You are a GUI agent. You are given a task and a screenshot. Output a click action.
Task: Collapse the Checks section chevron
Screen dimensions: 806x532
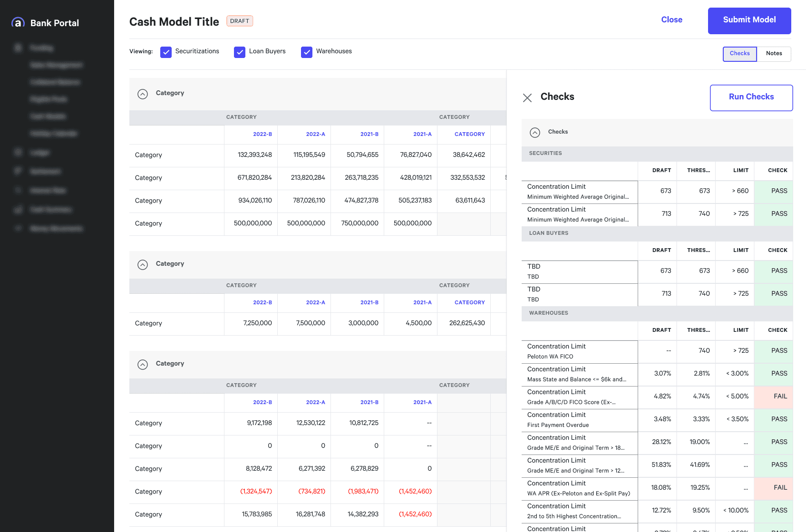(x=535, y=133)
